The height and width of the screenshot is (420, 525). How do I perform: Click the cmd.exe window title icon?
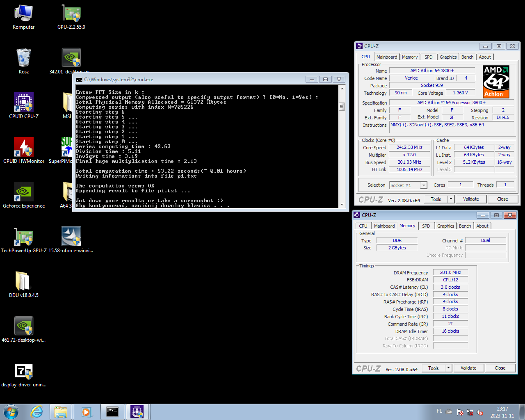coord(79,80)
